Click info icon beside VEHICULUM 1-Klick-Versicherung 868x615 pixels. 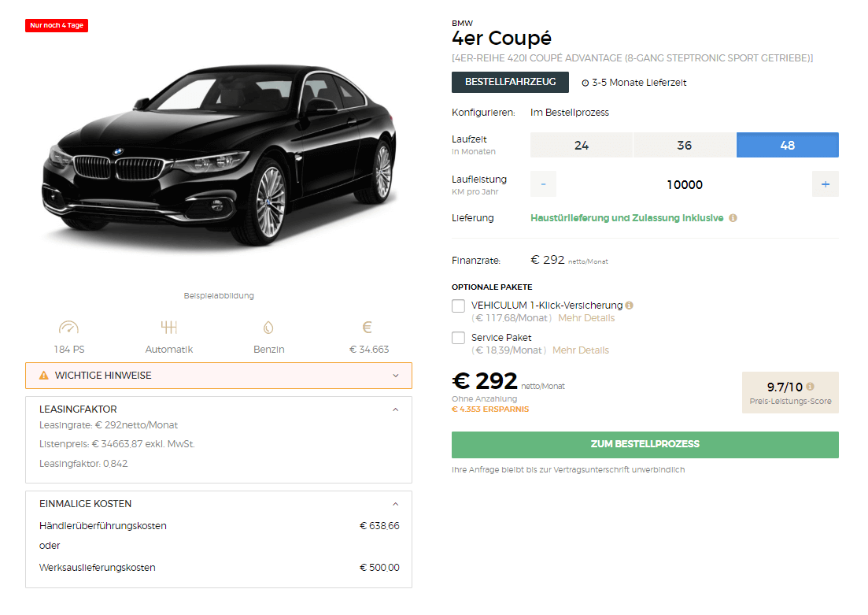coord(629,306)
